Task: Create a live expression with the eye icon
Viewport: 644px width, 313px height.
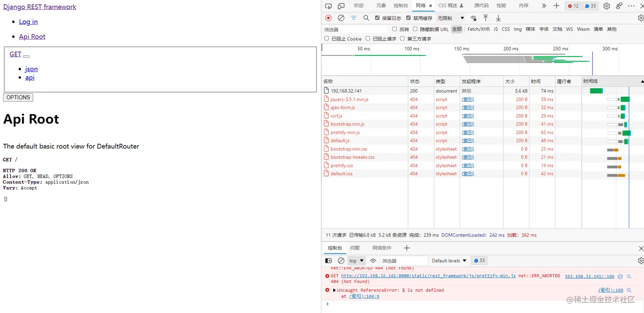Action: click(373, 261)
